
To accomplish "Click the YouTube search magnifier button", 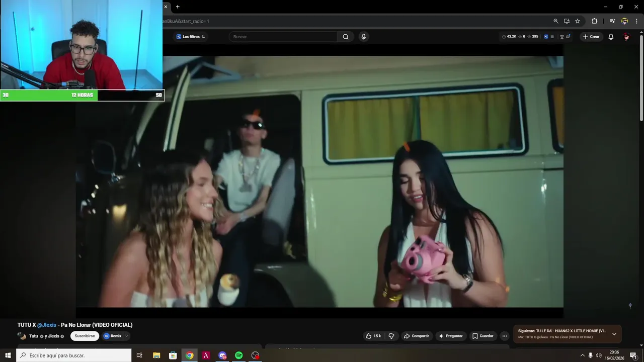I will 346,37.
